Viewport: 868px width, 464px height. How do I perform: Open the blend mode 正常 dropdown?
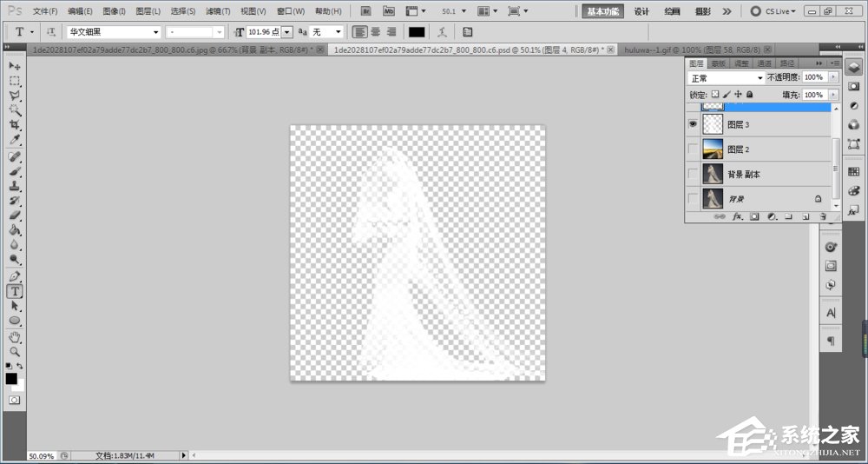click(727, 78)
